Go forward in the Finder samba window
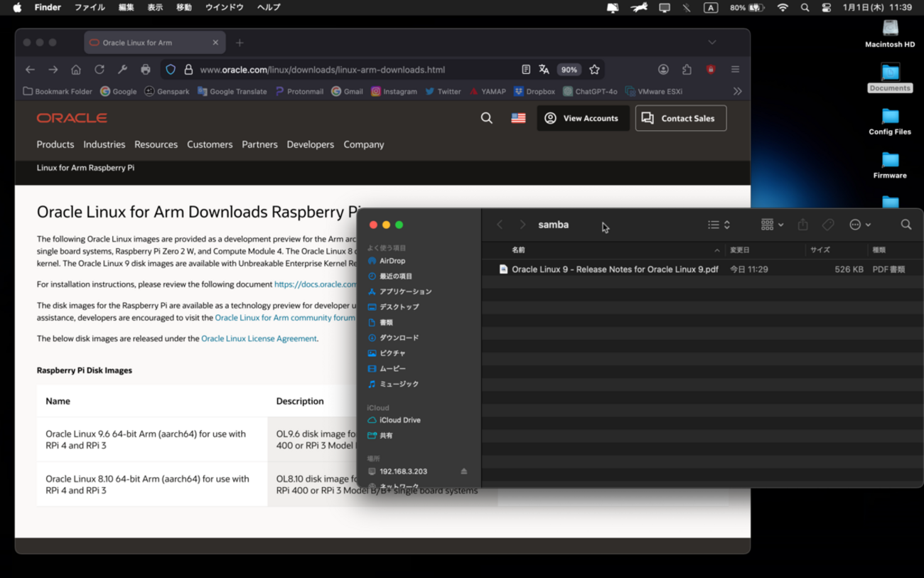Viewport: 924px width, 578px height. [x=522, y=225]
